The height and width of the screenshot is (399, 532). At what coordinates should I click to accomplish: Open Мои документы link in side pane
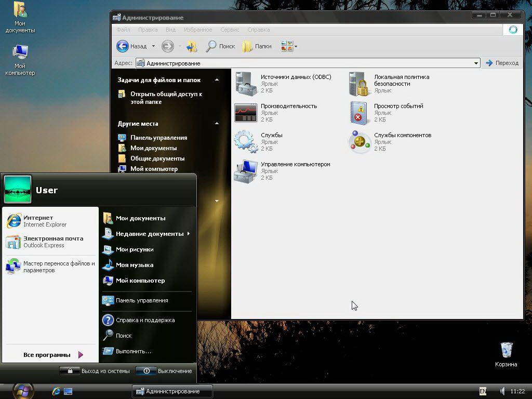(154, 148)
